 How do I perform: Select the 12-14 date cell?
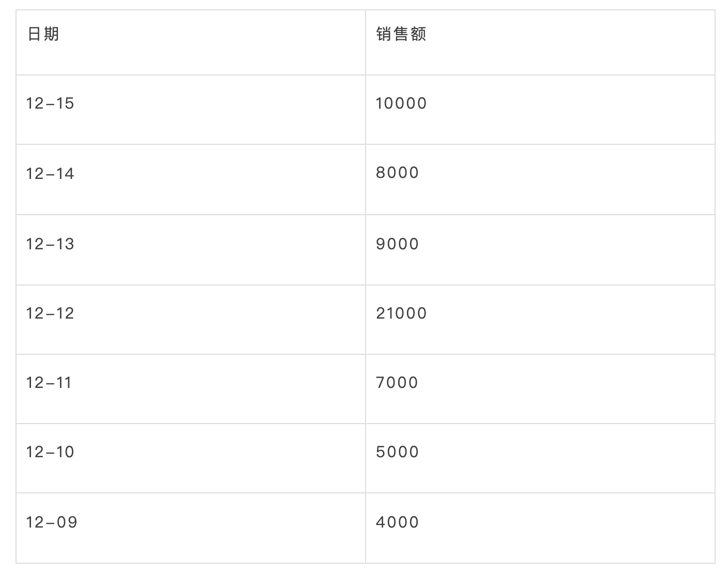coord(191,179)
